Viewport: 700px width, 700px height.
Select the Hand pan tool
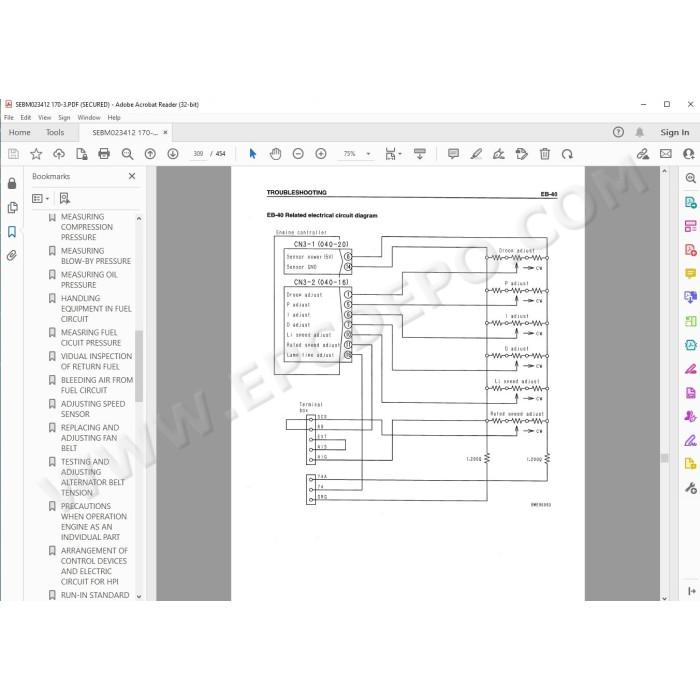(275, 154)
